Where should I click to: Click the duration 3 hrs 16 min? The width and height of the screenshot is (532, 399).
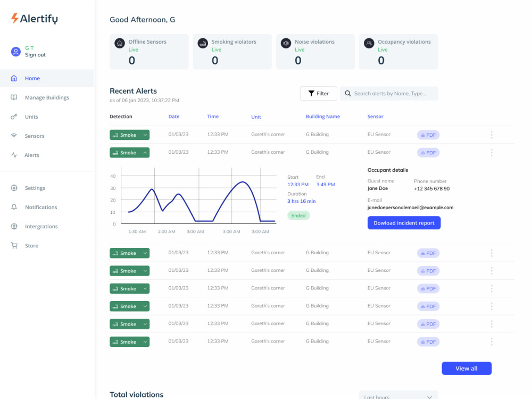tap(301, 201)
